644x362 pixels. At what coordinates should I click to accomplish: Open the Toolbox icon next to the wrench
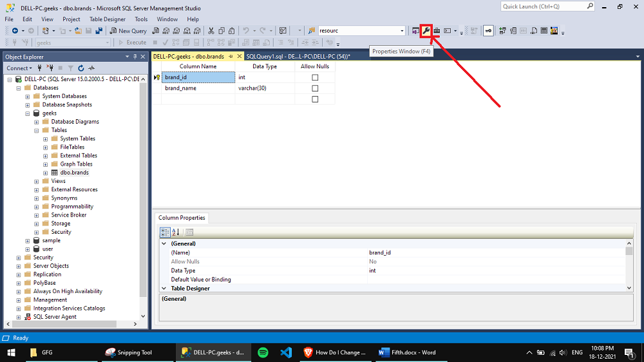[x=437, y=31]
